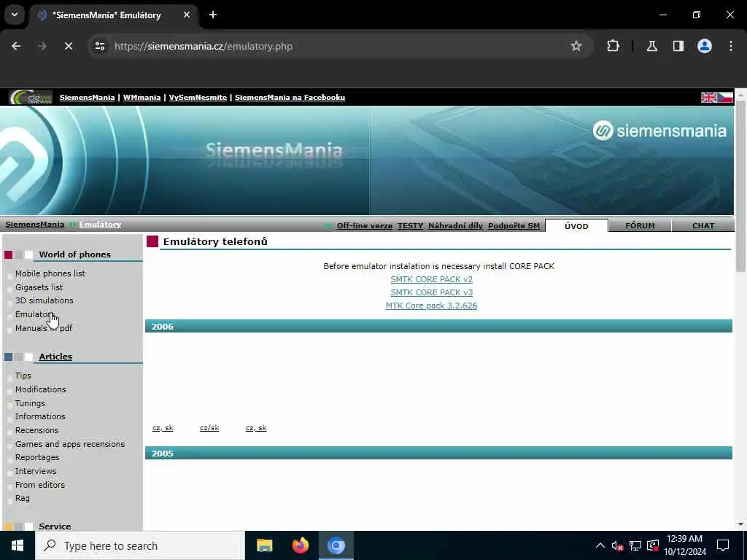Click SiemensMania link in top black bar
Viewport: 747px width, 560px height.
88,97
